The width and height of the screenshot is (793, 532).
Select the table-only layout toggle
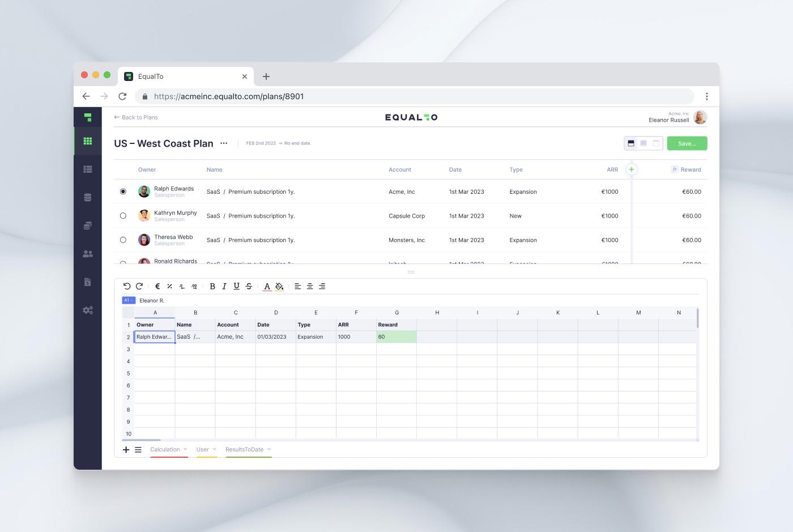click(x=643, y=143)
